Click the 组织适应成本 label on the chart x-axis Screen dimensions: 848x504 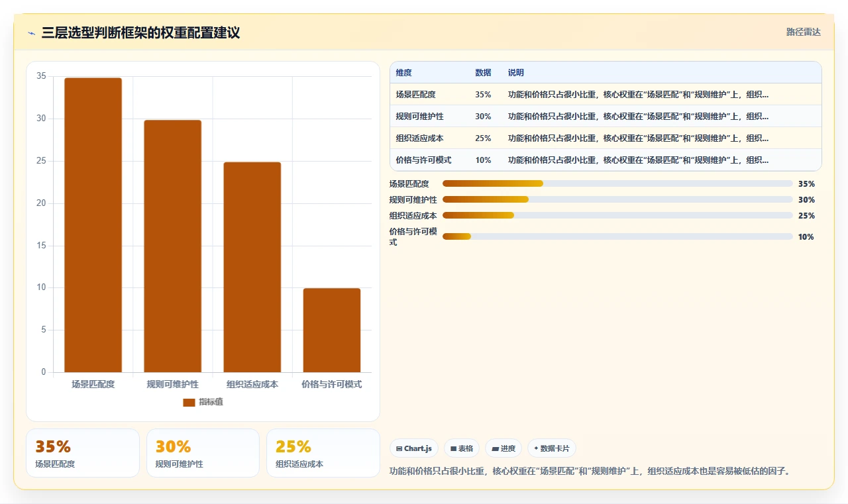pyautogui.click(x=252, y=384)
